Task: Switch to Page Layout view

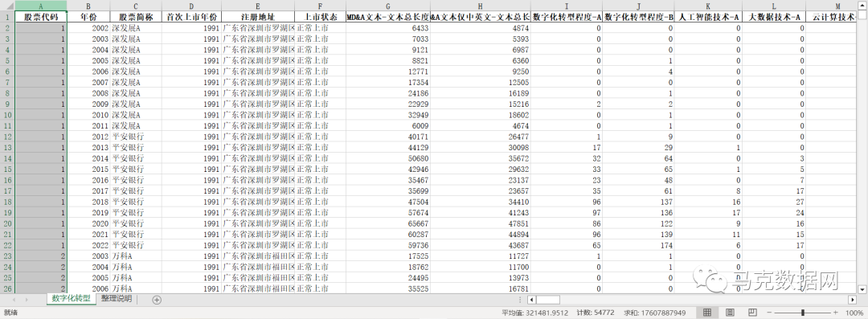Action: point(730,313)
